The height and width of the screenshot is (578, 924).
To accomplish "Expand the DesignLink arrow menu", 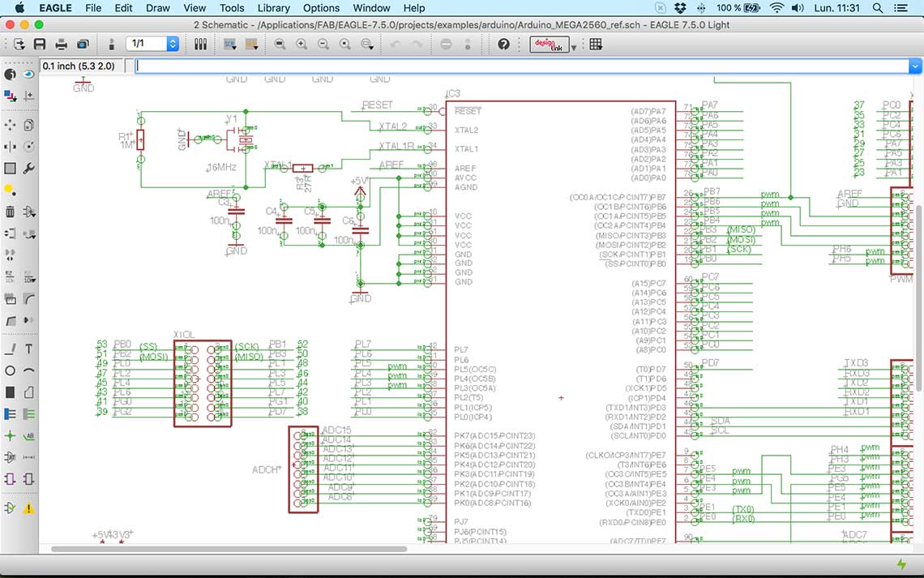I will pos(573,47).
